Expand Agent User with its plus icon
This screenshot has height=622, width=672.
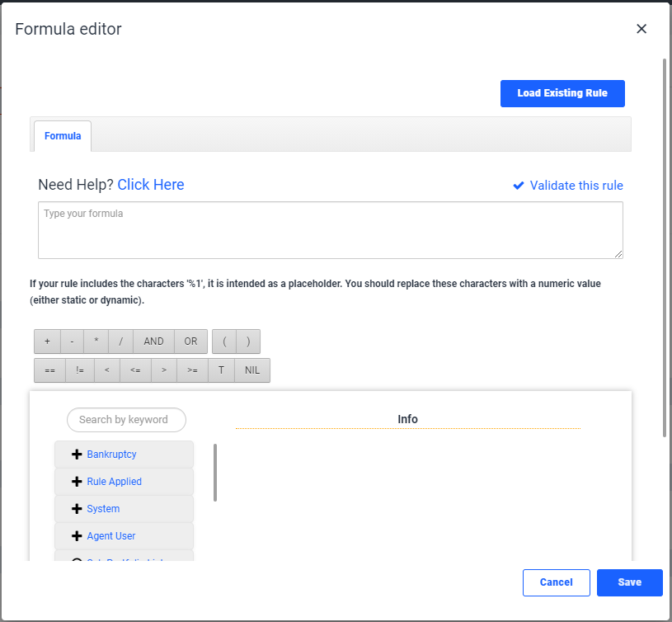click(x=77, y=536)
